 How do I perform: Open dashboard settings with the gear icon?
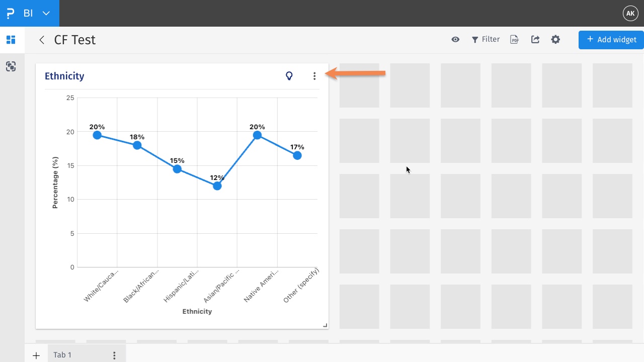coord(555,39)
